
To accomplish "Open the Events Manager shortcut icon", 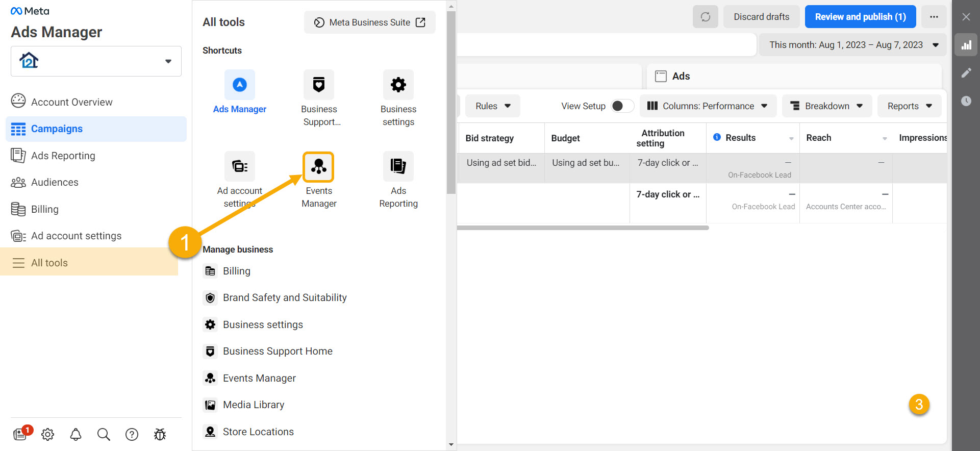I will point(318,166).
